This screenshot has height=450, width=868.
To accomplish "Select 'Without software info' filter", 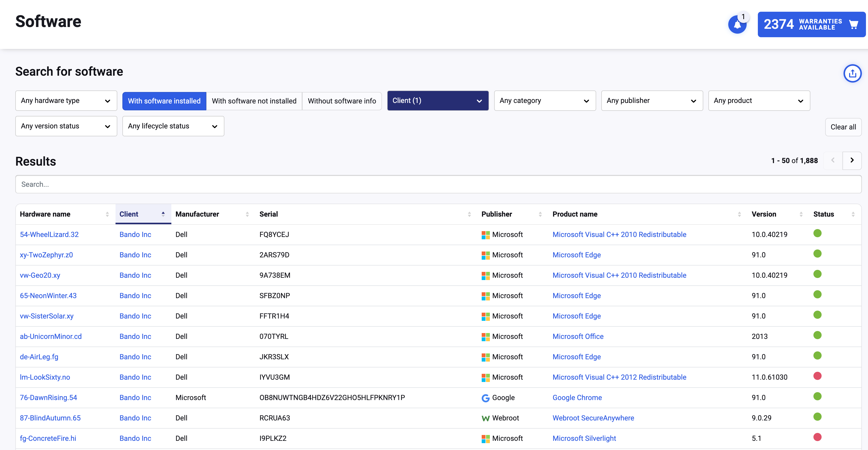I will (342, 101).
